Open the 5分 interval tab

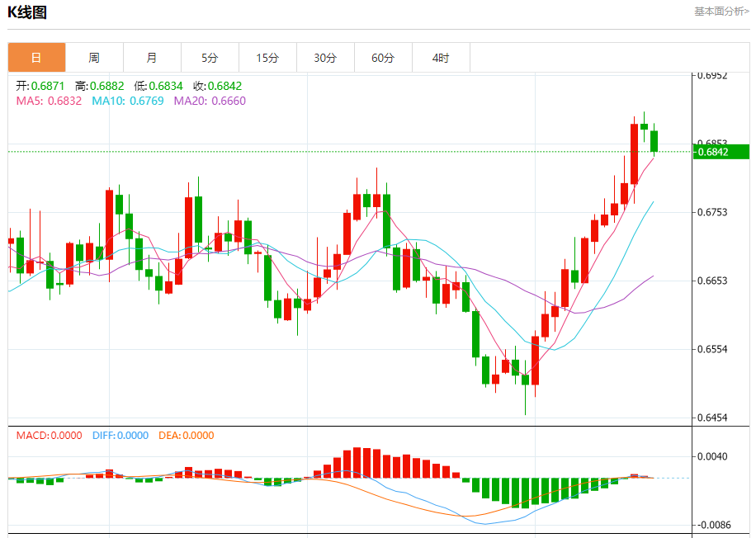210,58
